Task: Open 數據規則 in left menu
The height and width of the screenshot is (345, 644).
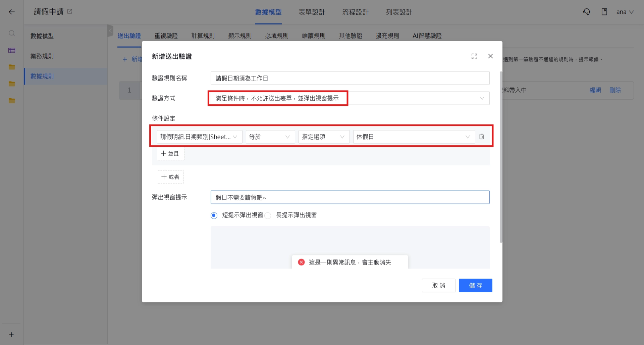Action: point(66,76)
